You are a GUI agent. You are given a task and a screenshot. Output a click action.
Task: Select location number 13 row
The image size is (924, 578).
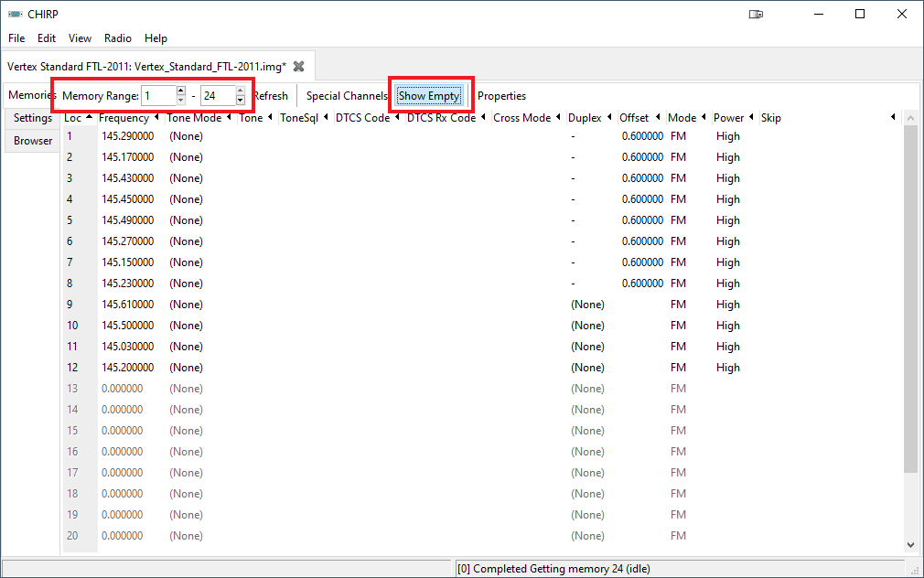pyautogui.click(x=72, y=389)
